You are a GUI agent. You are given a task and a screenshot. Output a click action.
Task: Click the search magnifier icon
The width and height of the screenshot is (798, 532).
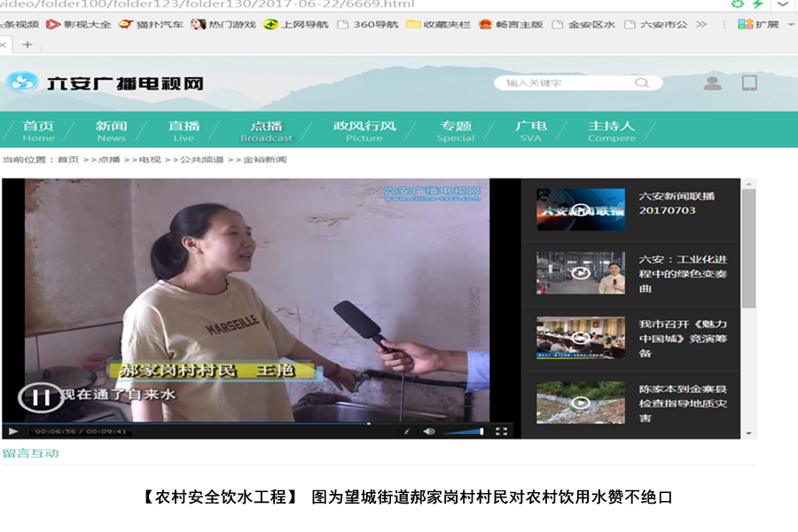tap(641, 82)
